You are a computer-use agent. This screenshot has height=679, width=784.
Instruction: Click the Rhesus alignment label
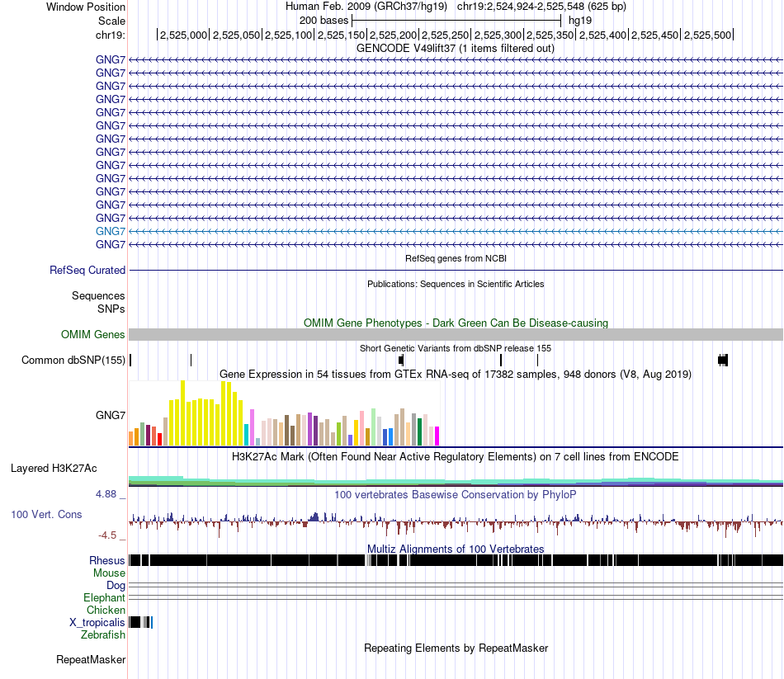point(107,560)
